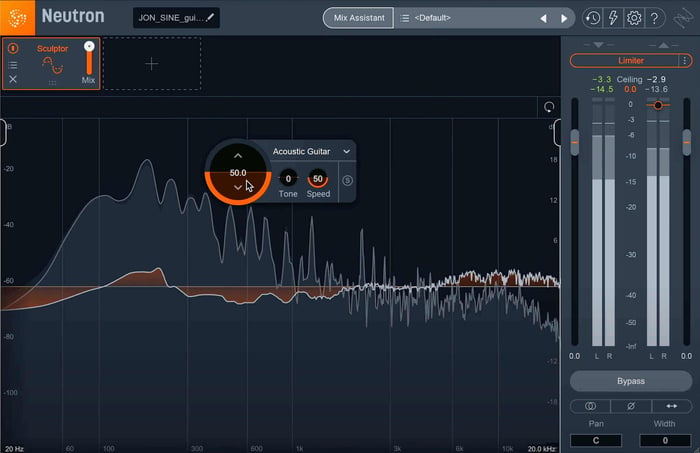Screen dimensions: 700x453
Task: Toggle the sum to mono icon
Action: [x=590, y=406]
